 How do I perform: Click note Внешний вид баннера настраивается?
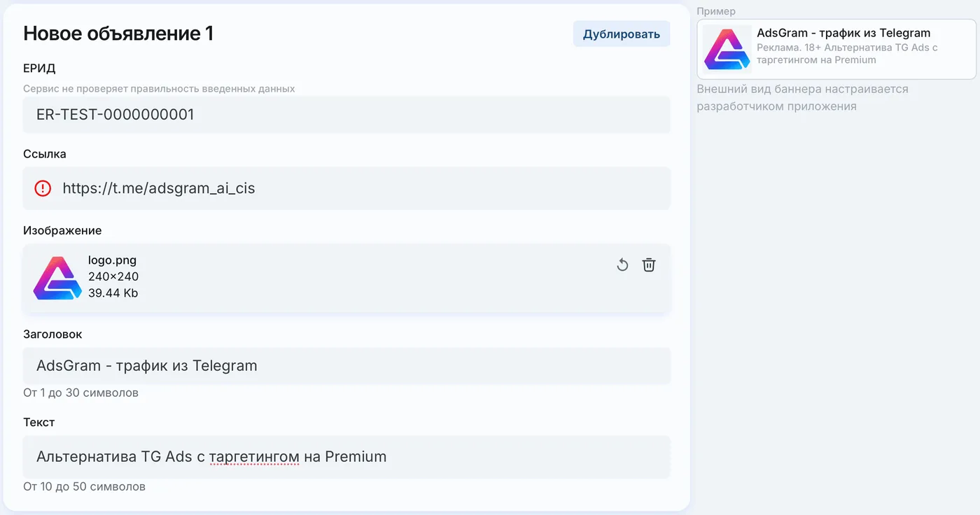click(802, 98)
